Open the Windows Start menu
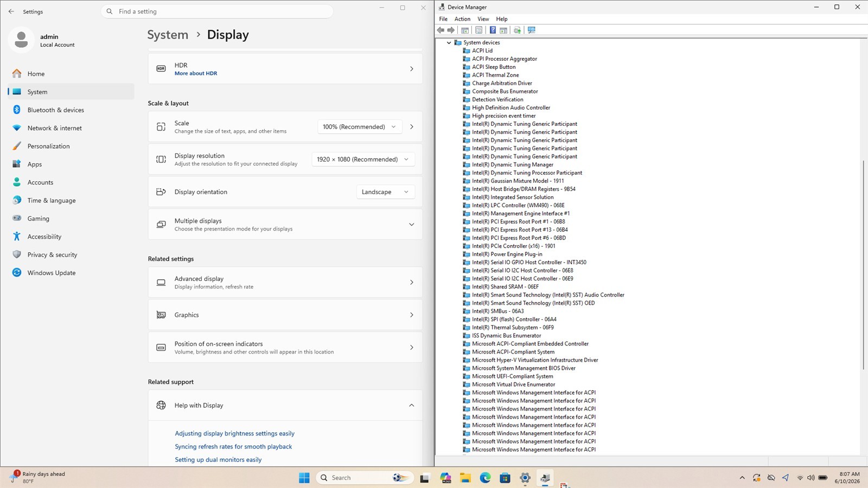The height and width of the screenshot is (488, 868). coord(304,478)
